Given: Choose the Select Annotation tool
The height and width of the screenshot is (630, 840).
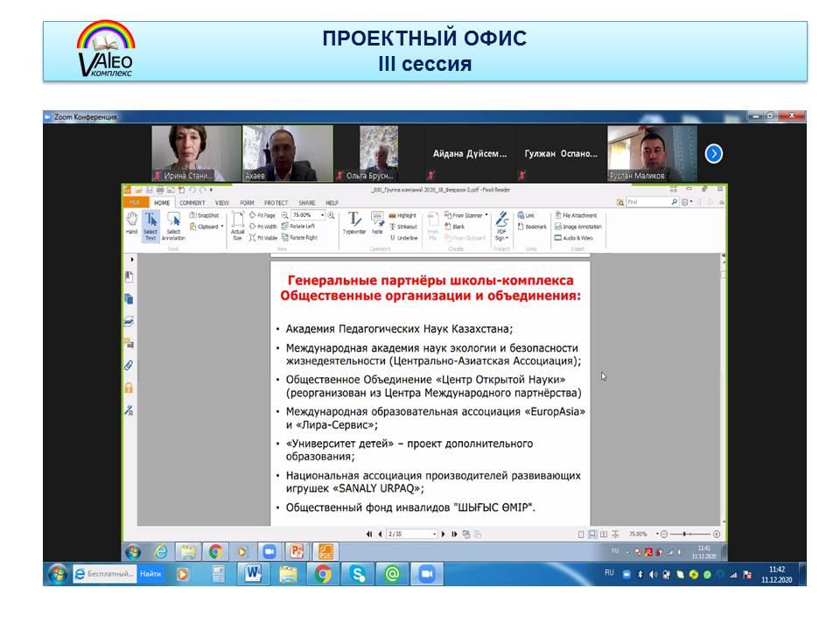Looking at the screenshot, I should point(173,226).
